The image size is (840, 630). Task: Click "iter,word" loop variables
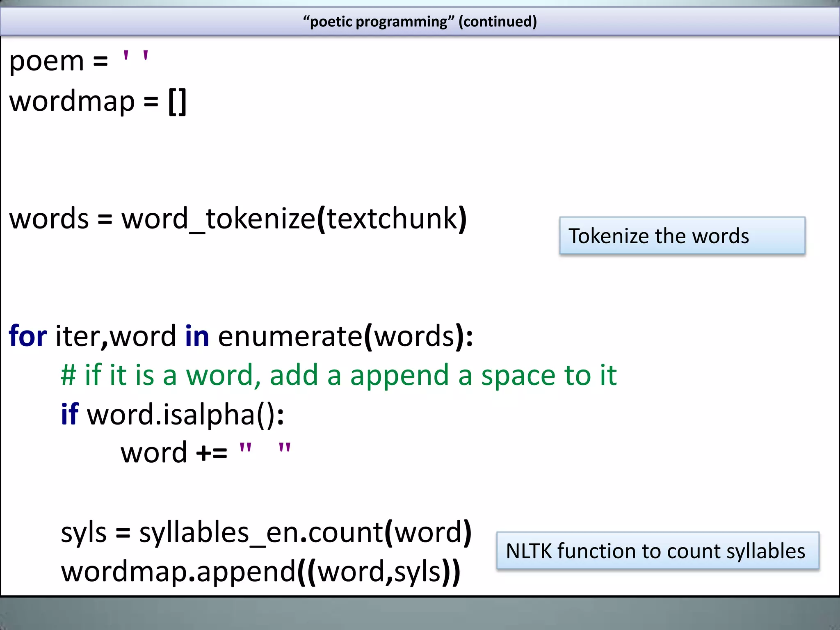[116, 336]
